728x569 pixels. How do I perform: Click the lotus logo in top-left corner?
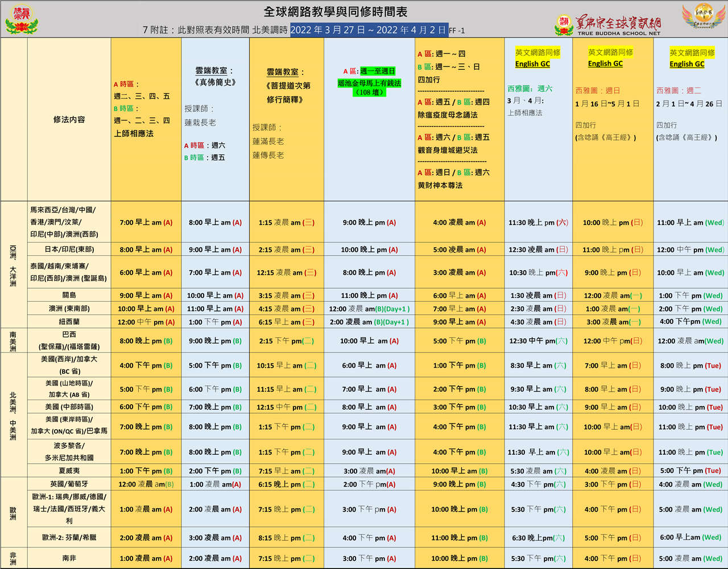point(21,19)
